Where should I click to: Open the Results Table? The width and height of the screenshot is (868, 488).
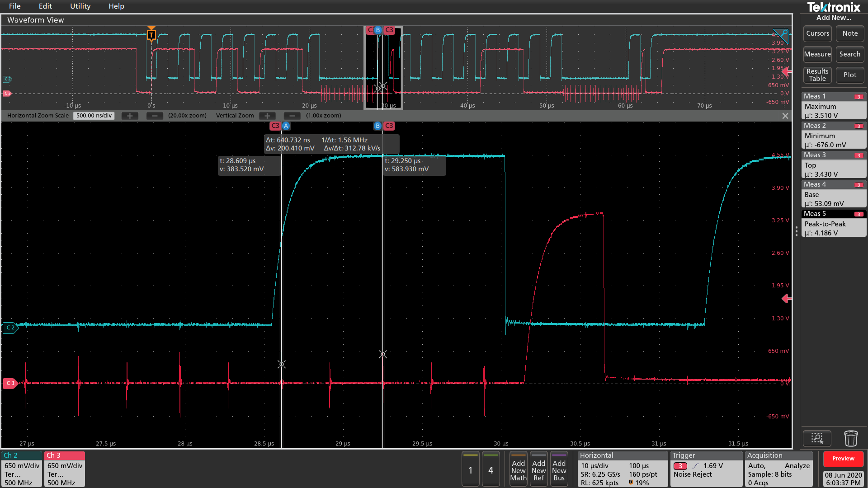point(817,75)
